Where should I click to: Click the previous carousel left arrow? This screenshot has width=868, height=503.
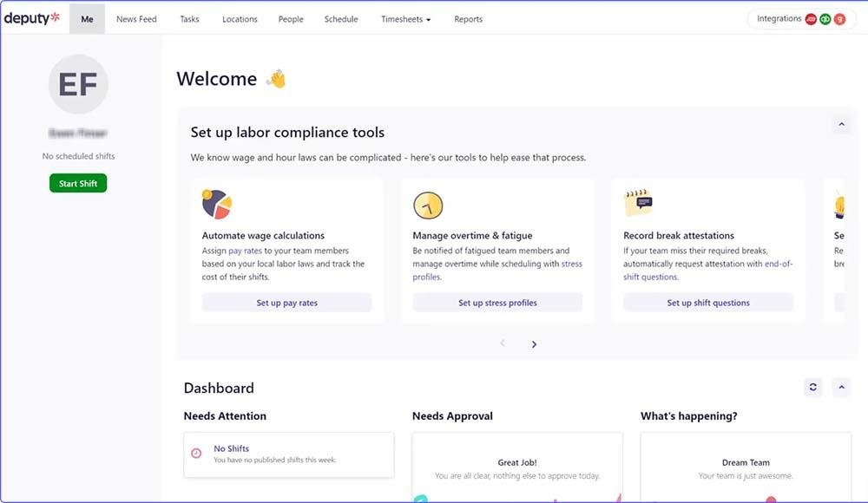point(503,343)
